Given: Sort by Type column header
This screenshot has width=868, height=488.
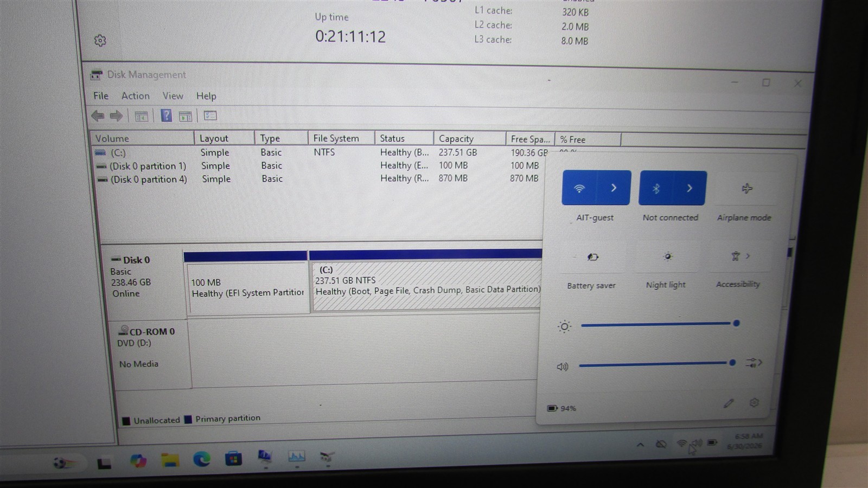Looking at the screenshot, I should [281, 138].
